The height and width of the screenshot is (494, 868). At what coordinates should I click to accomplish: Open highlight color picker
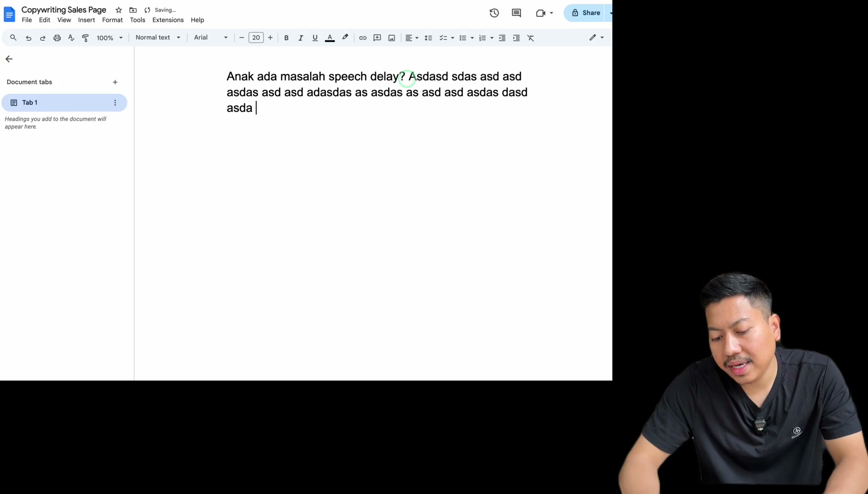(345, 38)
